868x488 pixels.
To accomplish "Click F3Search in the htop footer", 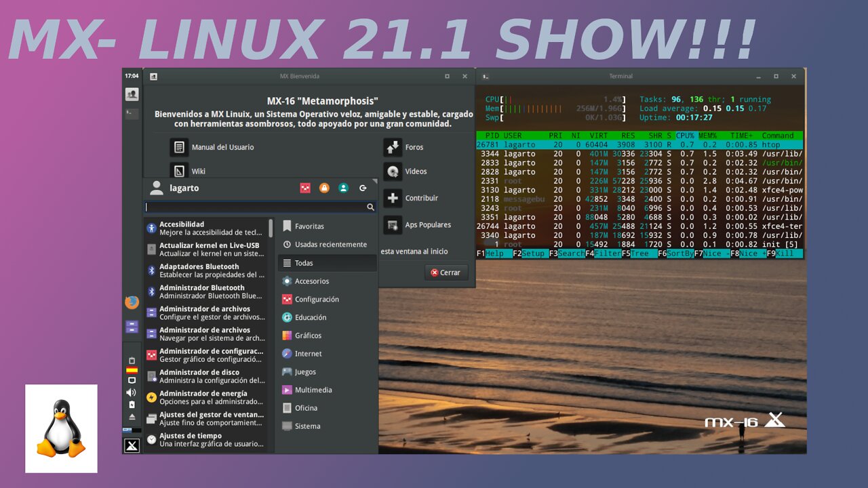I will click(567, 253).
